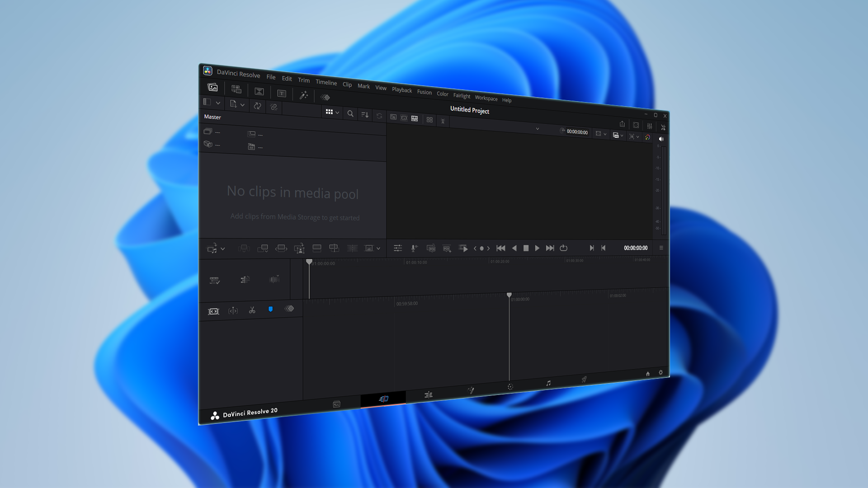Open the Timeline menu
The height and width of the screenshot is (488, 868).
click(326, 83)
